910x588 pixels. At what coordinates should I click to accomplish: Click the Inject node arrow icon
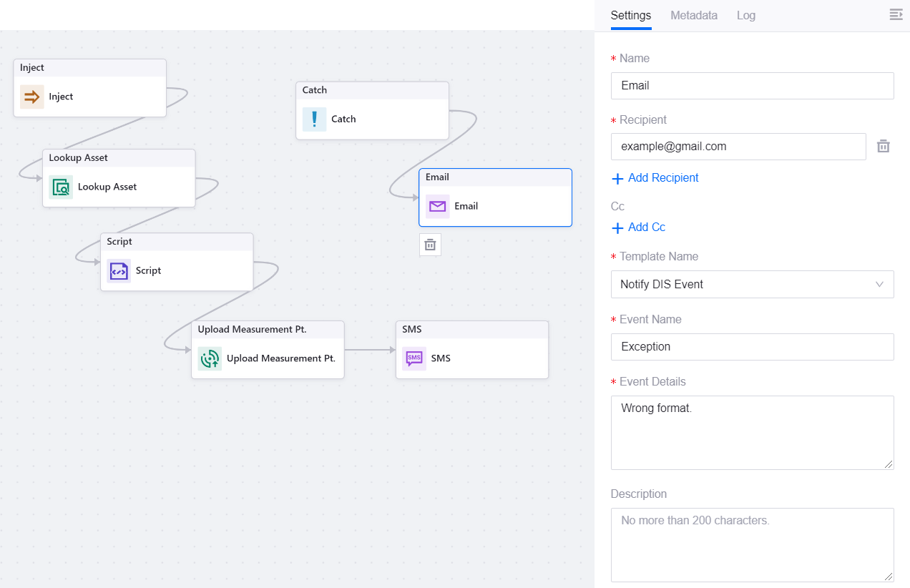[x=31, y=97]
